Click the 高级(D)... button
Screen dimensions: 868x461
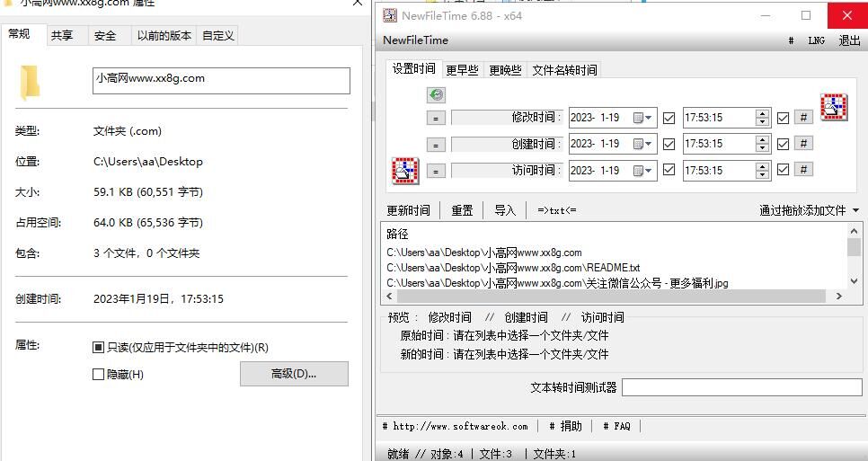(294, 374)
